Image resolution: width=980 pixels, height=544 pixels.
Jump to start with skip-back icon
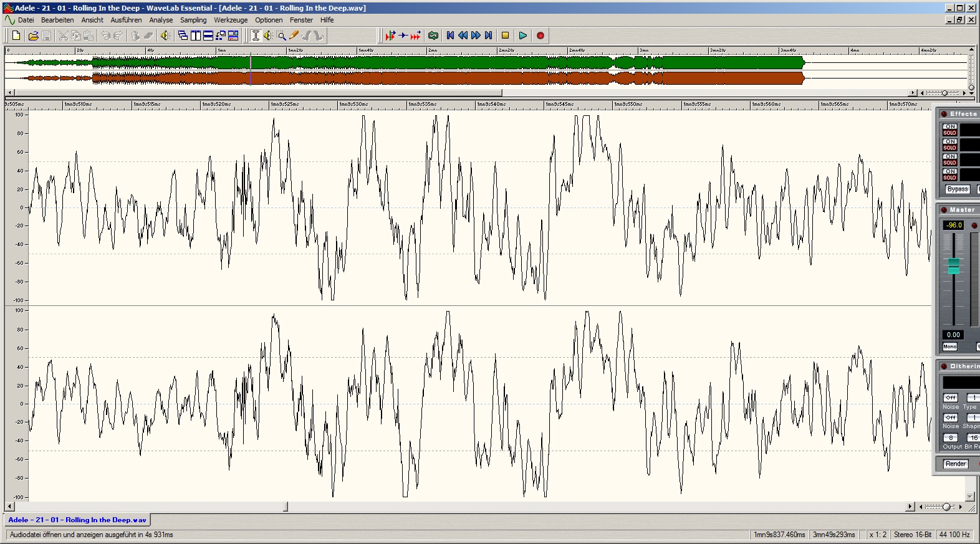450,36
